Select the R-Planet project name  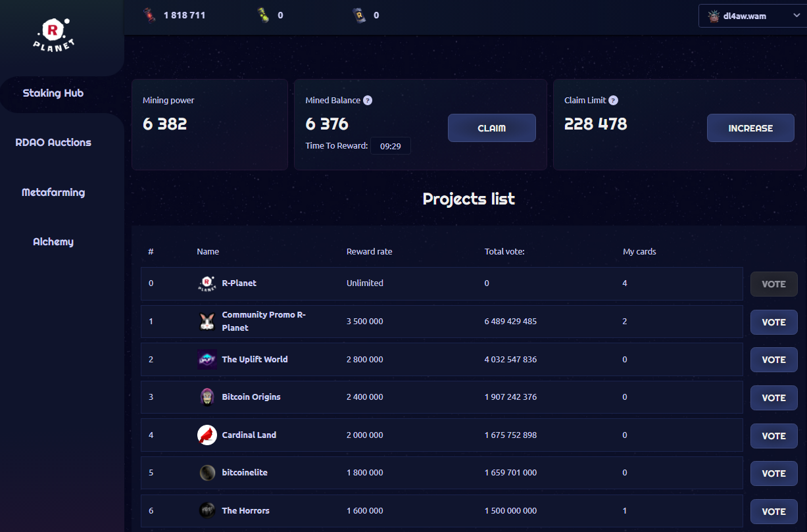point(239,283)
